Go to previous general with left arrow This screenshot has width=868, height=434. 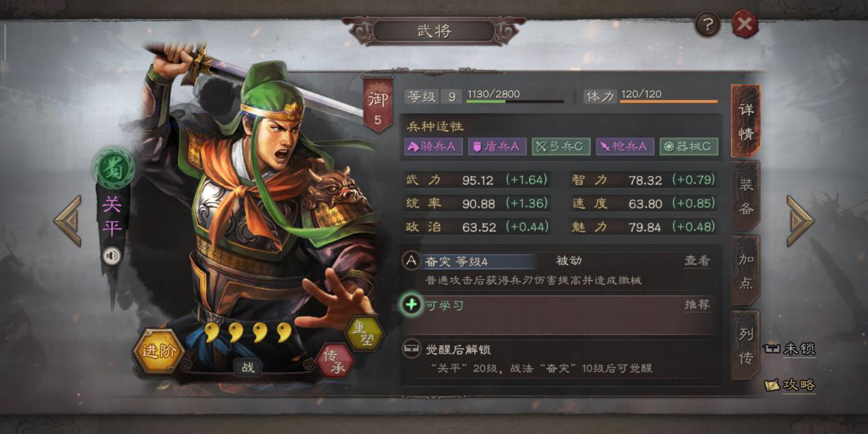tap(68, 220)
